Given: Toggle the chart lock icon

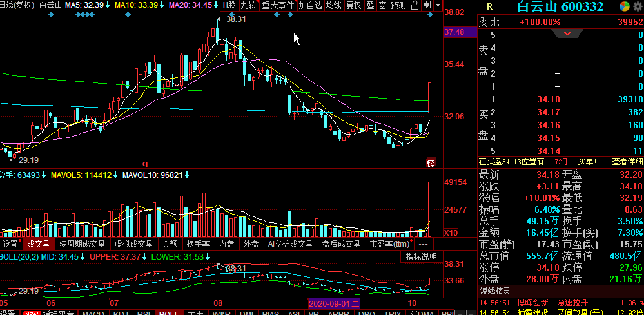Looking at the screenshot, I should (415, 5).
